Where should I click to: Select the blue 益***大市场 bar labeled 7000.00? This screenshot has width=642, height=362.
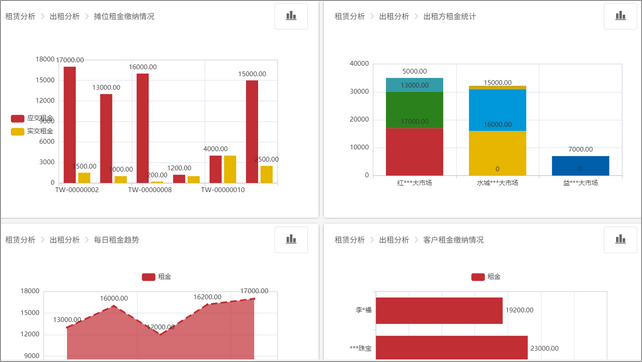[580, 166]
